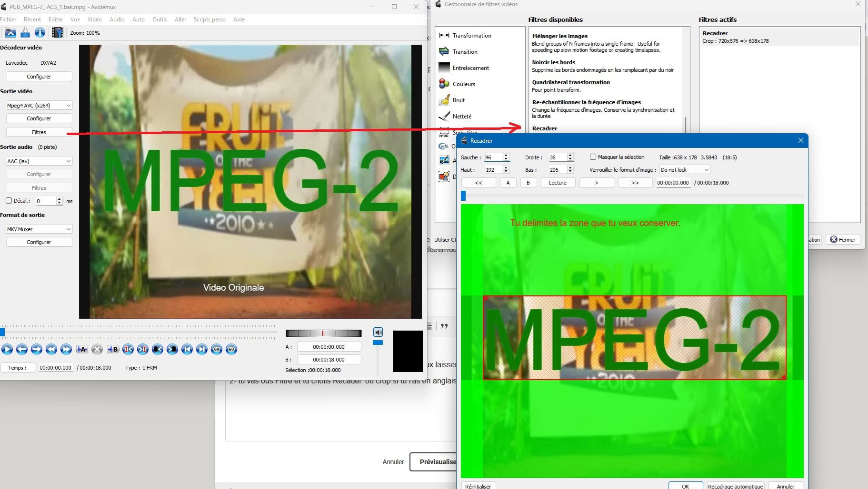Click the fast-forward double-arrow button
This screenshot has height=489, width=868.
pos(66,349)
